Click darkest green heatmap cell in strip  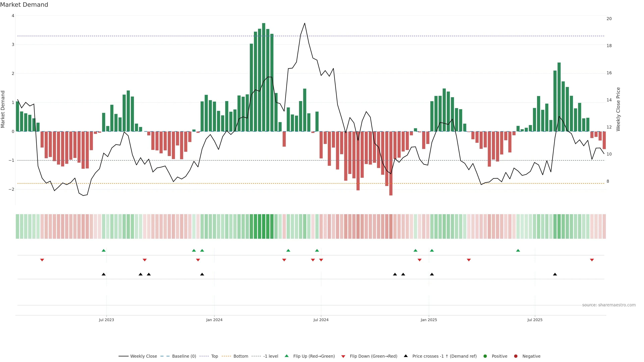264,226
